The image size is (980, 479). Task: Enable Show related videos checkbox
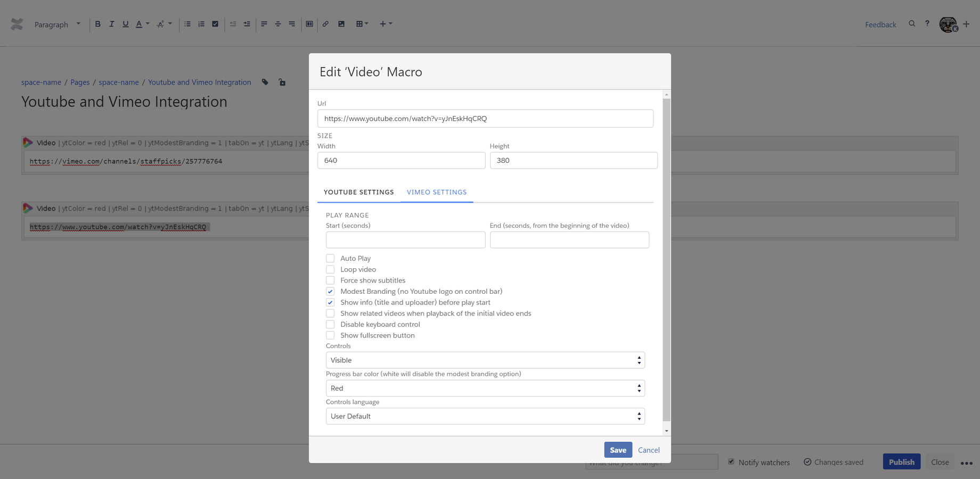pos(330,313)
